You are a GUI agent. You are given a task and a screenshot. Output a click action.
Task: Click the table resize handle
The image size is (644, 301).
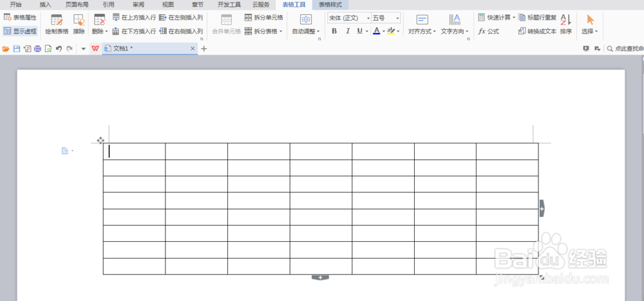click(x=542, y=278)
